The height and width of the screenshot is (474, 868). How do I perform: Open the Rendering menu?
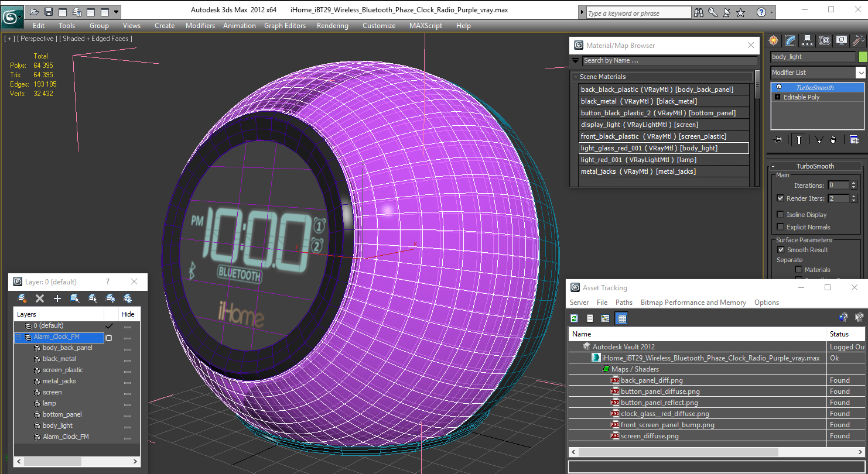(x=332, y=26)
